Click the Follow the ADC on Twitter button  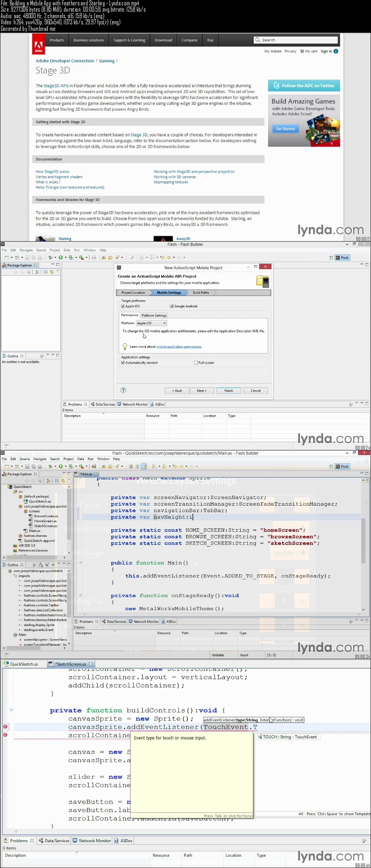304,86
